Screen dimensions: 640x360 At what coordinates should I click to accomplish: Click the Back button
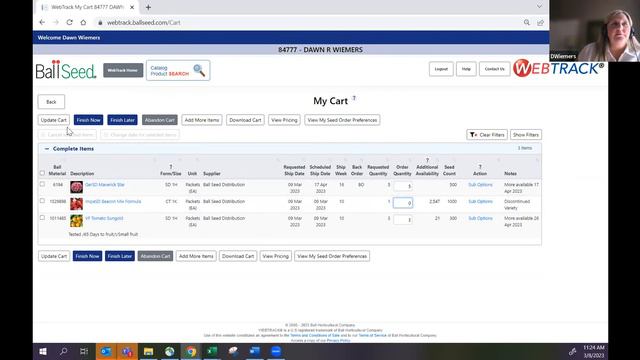coord(51,102)
